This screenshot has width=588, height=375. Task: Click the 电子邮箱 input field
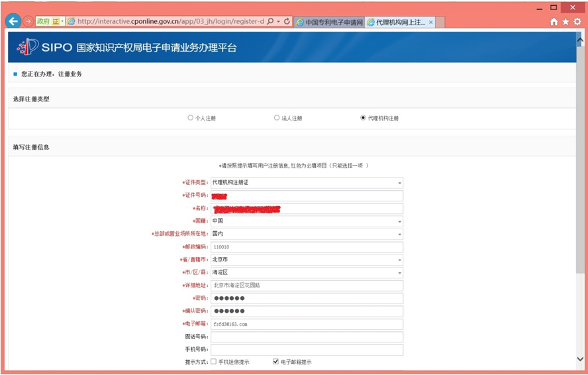[307, 324]
